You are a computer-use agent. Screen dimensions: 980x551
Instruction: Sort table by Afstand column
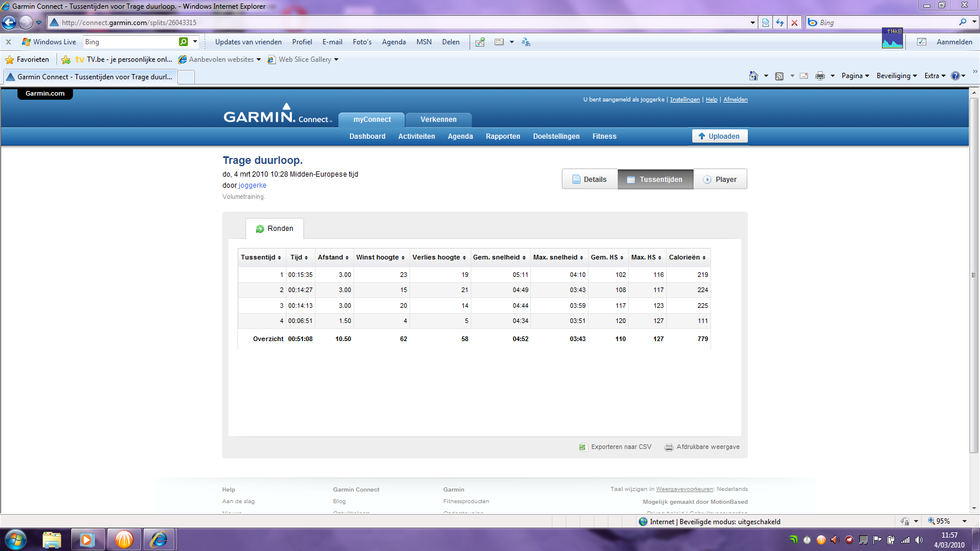(333, 257)
